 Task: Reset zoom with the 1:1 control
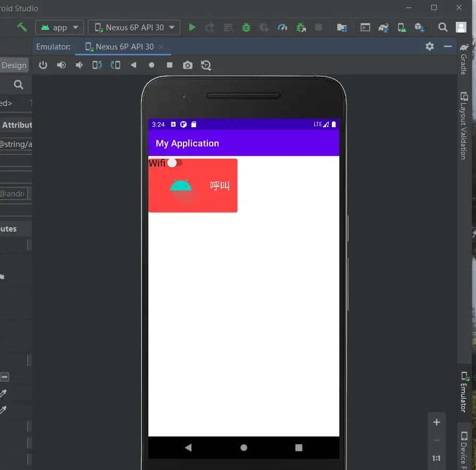coord(437,458)
